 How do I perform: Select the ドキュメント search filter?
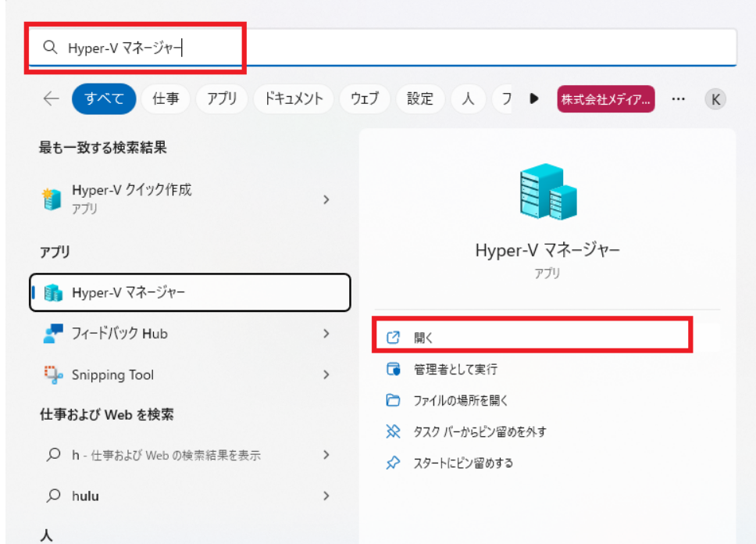293,98
